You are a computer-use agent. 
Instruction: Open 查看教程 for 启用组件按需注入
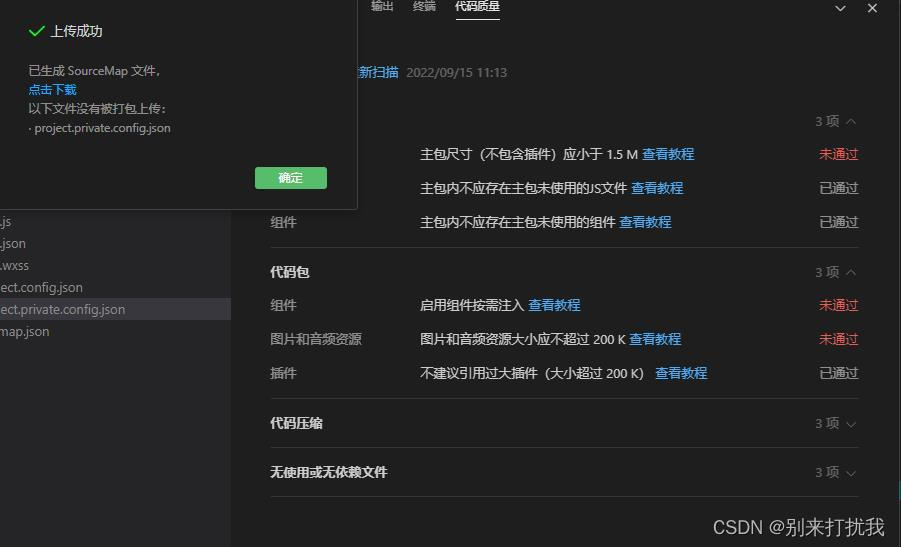[555, 305]
